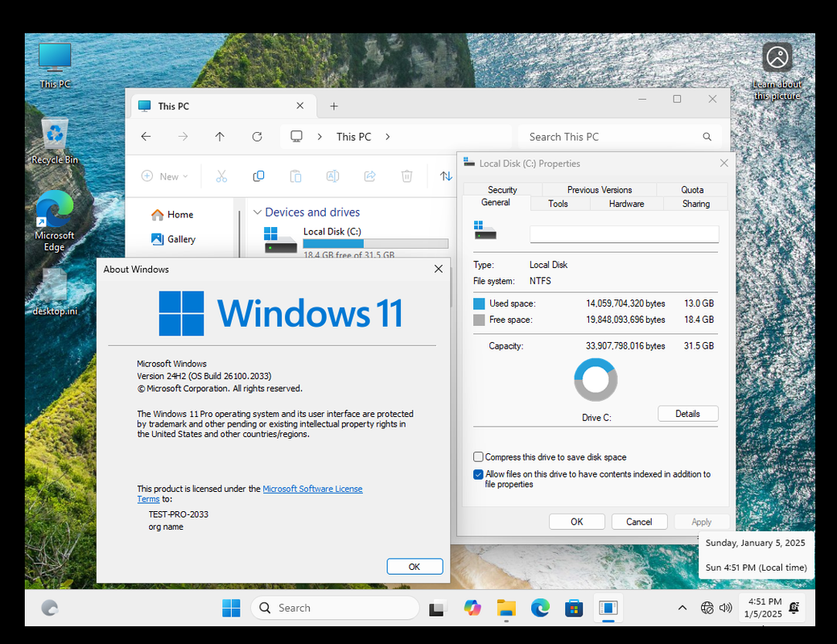Screen dimensions: 837x644
Task: Open Microsoft Edge from the taskbar
Action: coord(540,608)
